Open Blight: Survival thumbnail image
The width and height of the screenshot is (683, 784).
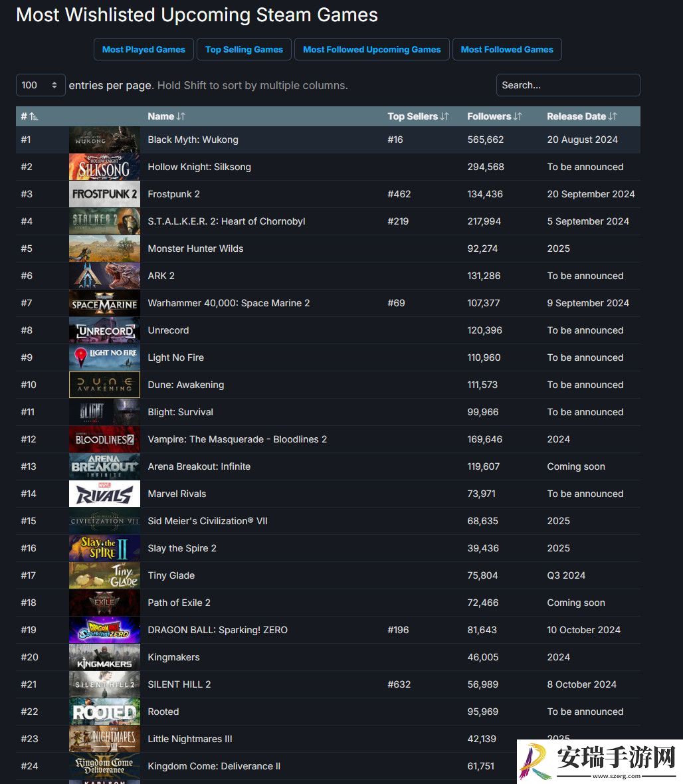coord(104,412)
